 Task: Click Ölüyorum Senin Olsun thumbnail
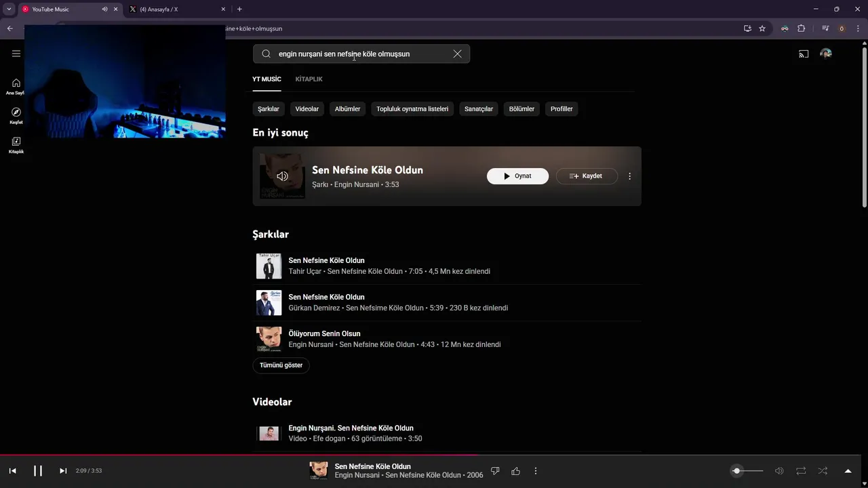[x=269, y=339]
